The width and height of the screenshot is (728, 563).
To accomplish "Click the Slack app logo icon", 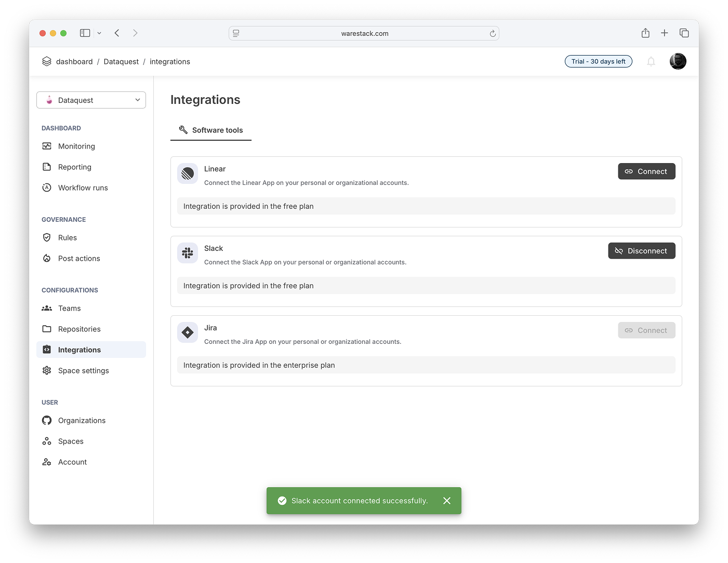I will point(188,253).
